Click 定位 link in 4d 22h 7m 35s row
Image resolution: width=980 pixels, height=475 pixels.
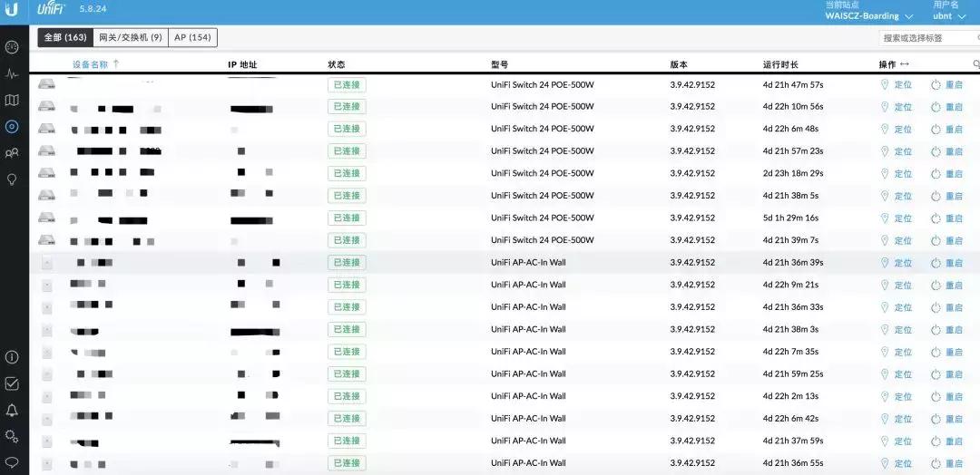coord(903,352)
